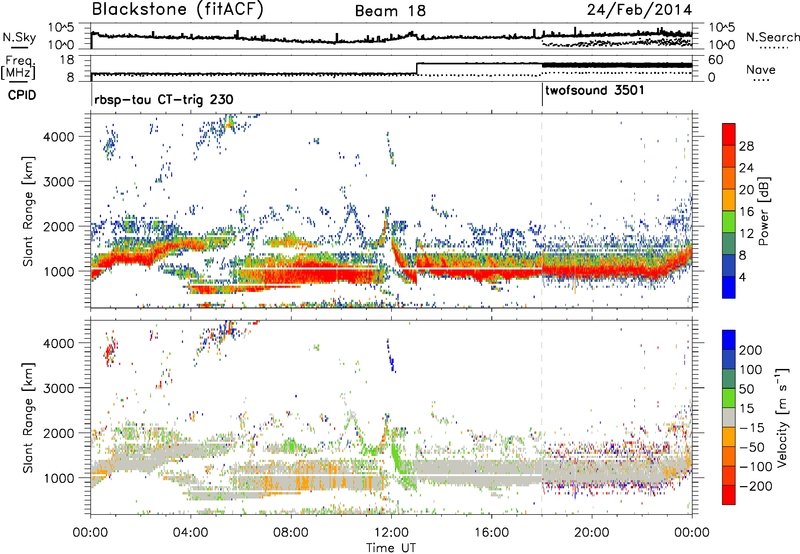Click the frequency step-up near 13:00 UT

click(x=417, y=68)
